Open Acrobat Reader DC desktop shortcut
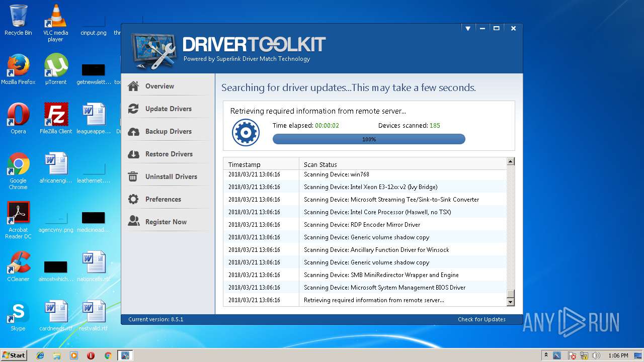The width and height of the screenshot is (644, 362). [x=18, y=220]
